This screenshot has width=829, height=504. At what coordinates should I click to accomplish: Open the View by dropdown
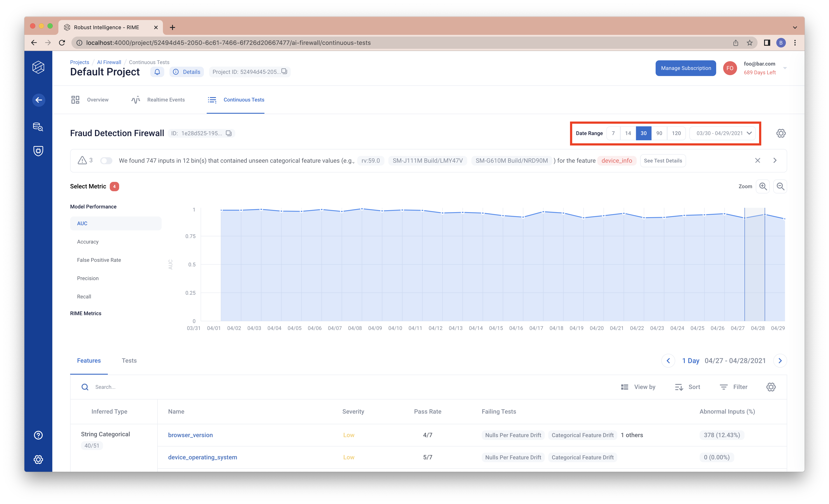point(638,387)
